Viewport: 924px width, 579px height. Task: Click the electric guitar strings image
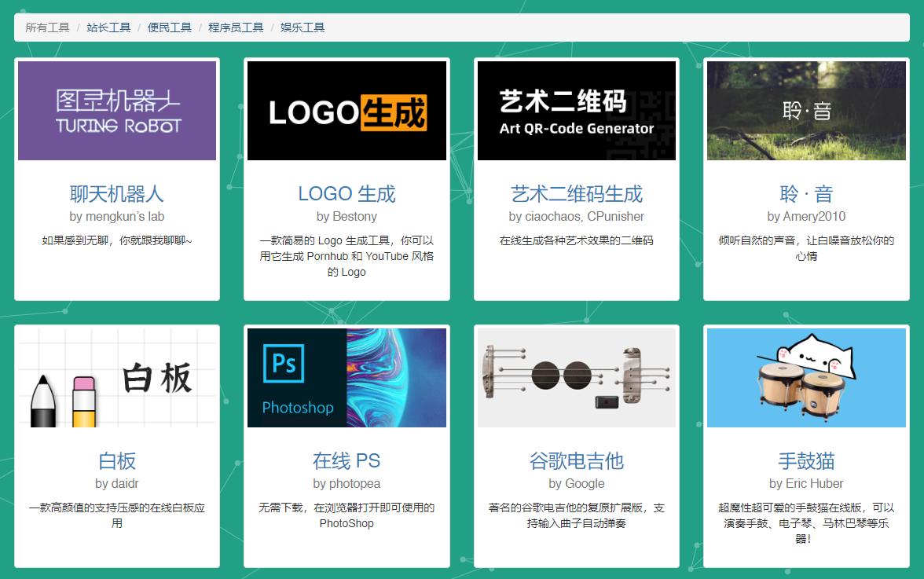pos(576,377)
